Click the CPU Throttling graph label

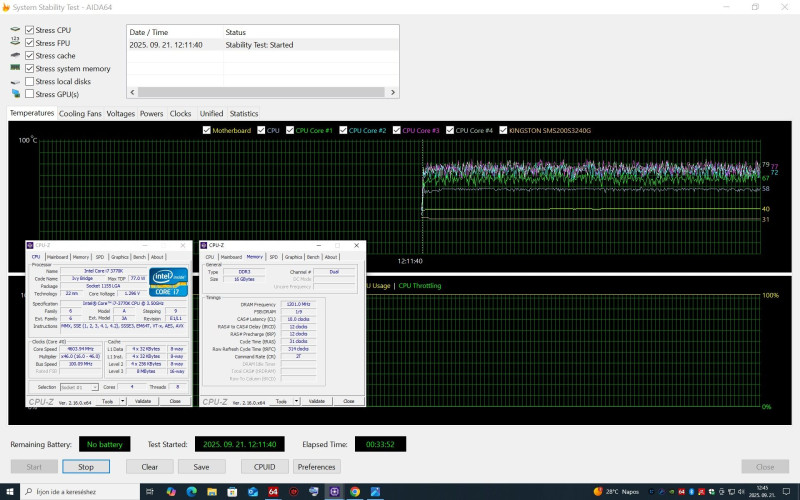(x=419, y=286)
